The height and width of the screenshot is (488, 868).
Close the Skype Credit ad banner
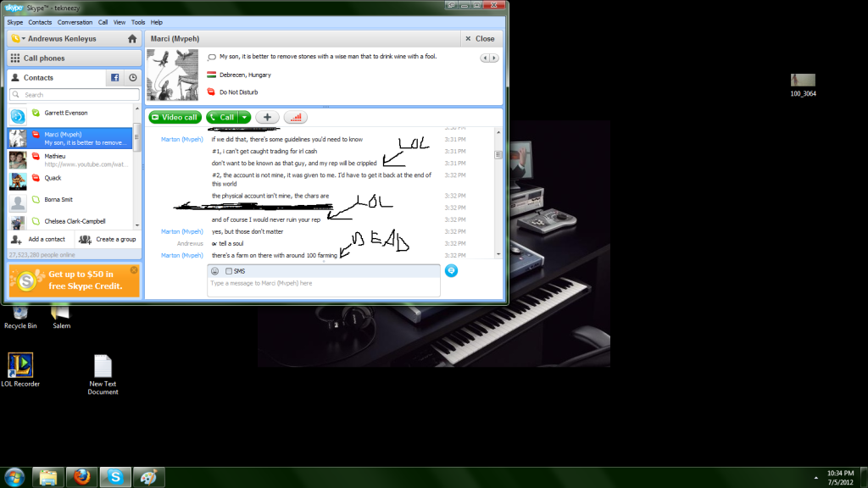click(x=134, y=270)
